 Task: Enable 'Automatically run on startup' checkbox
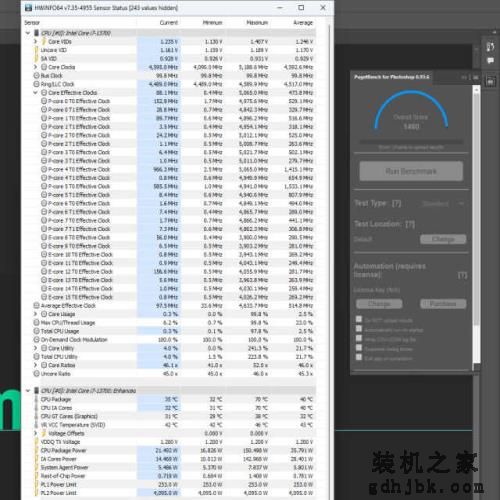click(x=359, y=329)
